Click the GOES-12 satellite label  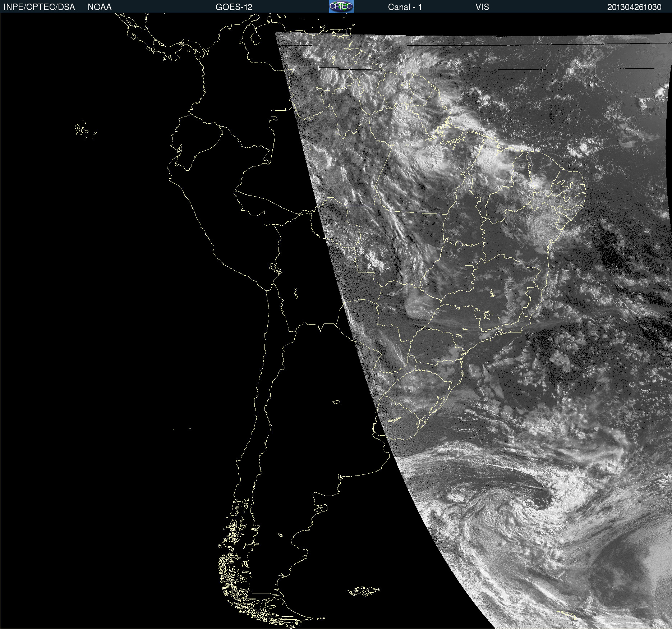pyautogui.click(x=234, y=7)
